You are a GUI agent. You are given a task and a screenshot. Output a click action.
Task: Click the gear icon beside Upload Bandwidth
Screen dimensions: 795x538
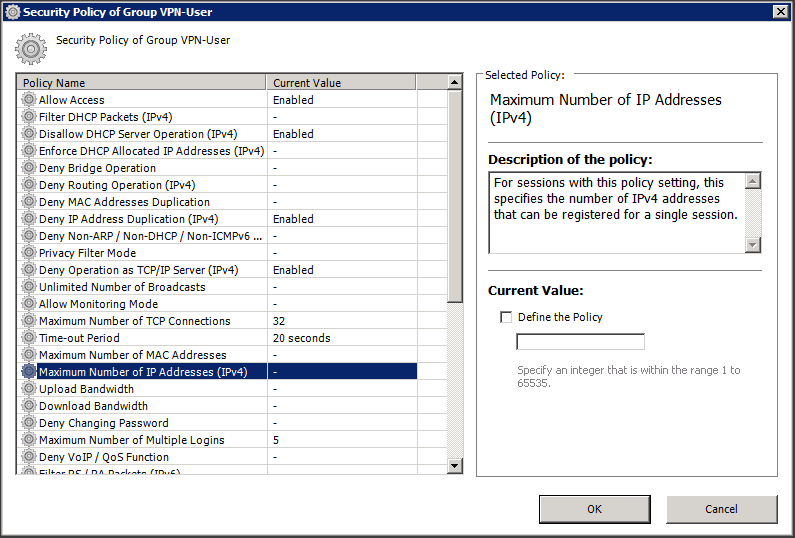click(x=28, y=389)
